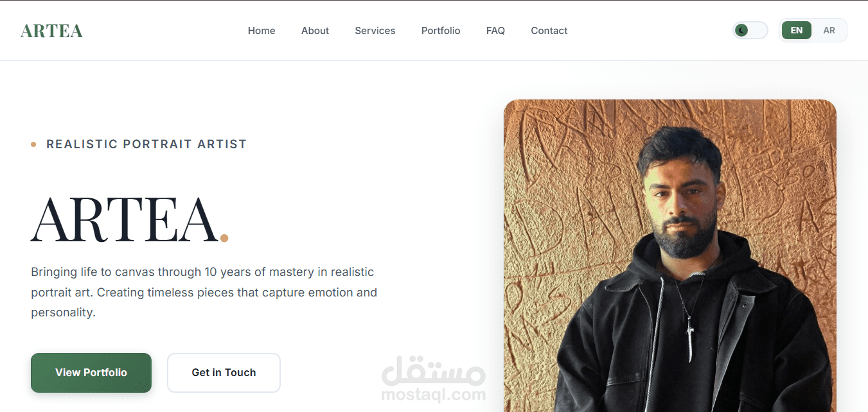Image resolution: width=868 pixels, height=412 pixels.
Task: Open Portfolio from the top navigation
Action: (441, 31)
